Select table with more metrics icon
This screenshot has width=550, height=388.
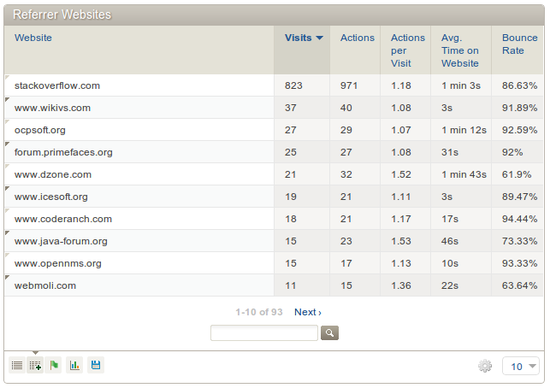[35, 365]
